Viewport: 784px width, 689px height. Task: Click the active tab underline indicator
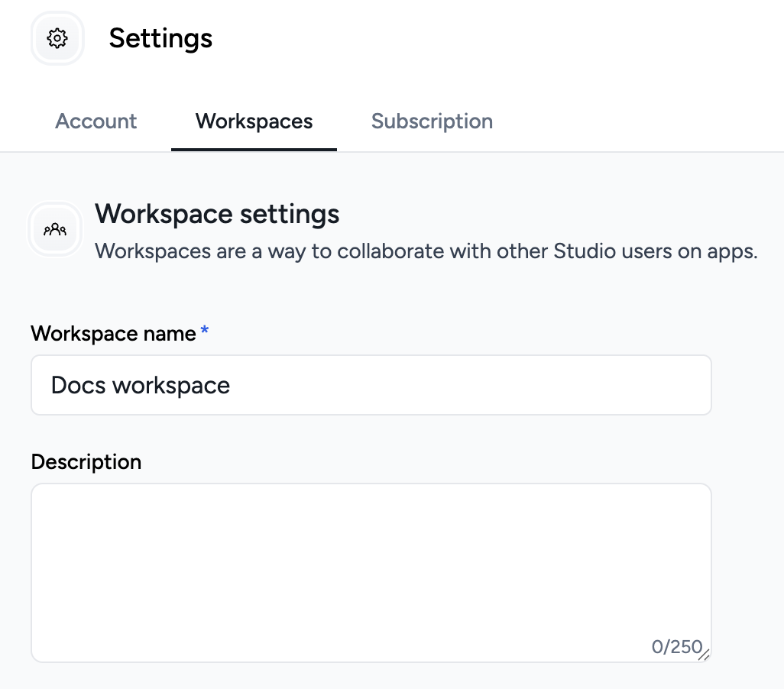[x=253, y=150]
